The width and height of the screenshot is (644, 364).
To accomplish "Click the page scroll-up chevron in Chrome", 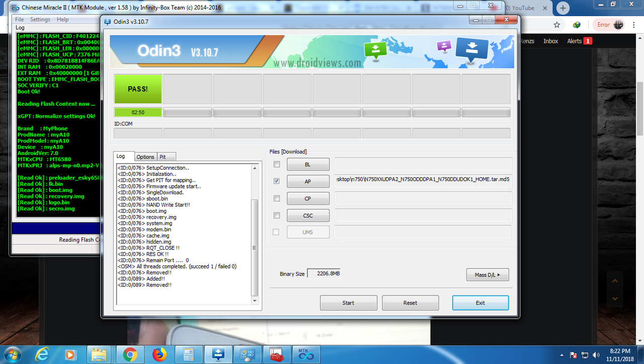I will tap(614, 280).
